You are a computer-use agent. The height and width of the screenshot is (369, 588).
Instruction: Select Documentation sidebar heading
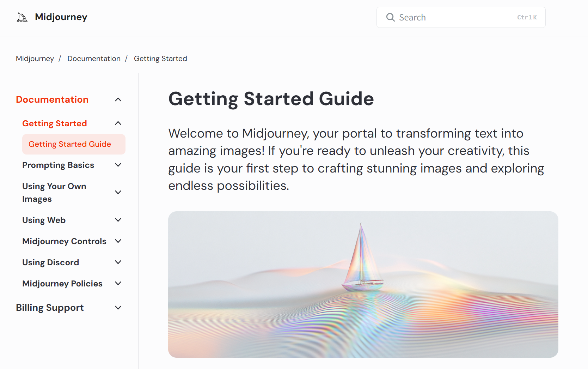click(52, 99)
